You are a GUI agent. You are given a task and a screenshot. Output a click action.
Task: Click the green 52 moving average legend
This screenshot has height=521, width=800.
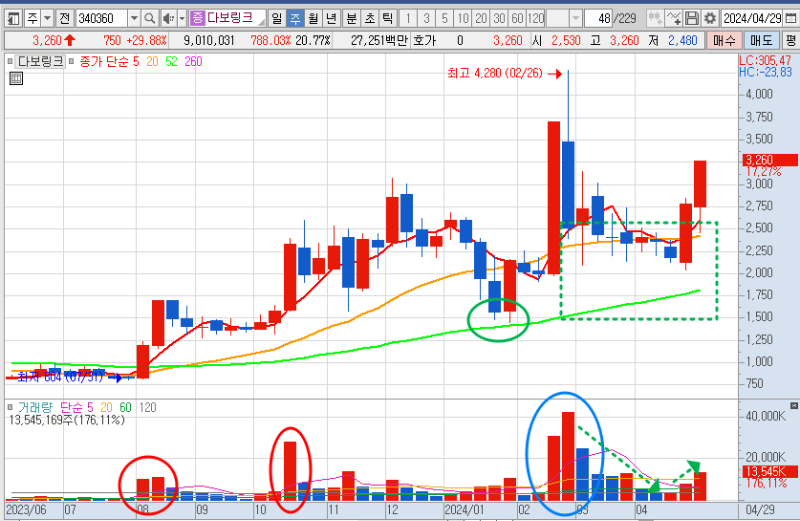click(x=171, y=62)
